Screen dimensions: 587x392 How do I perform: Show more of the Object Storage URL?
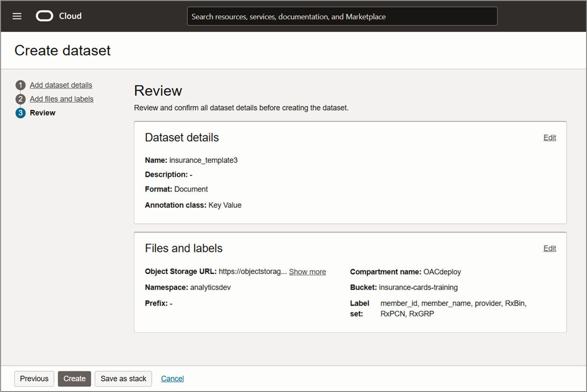(307, 271)
